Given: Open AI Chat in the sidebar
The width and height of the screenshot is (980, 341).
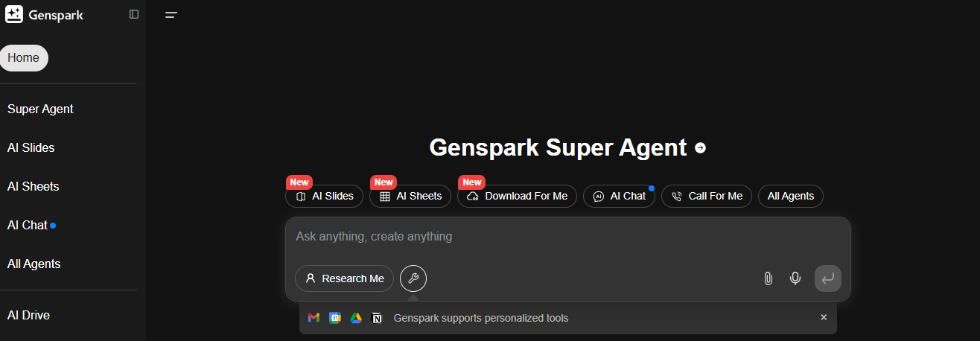Looking at the screenshot, I should 28,225.
